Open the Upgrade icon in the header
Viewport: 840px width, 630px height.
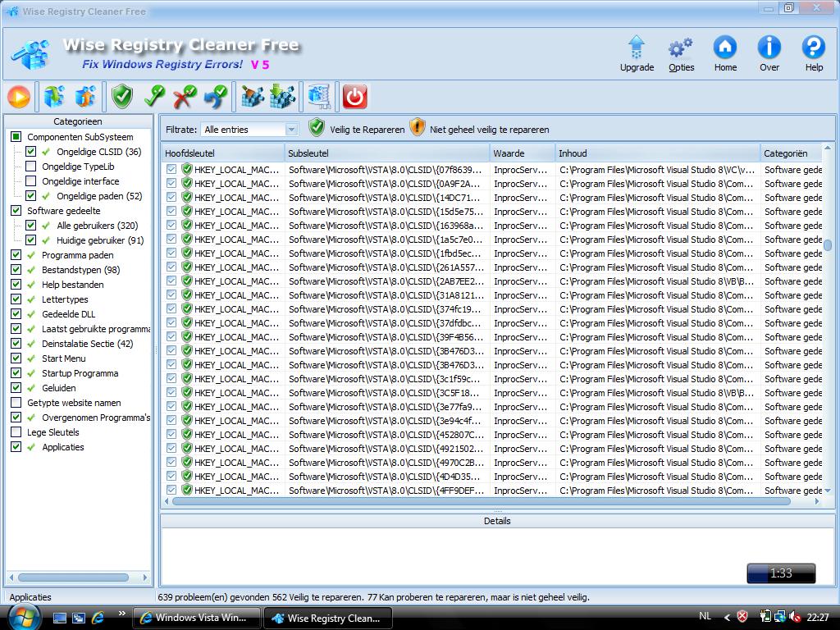point(637,53)
